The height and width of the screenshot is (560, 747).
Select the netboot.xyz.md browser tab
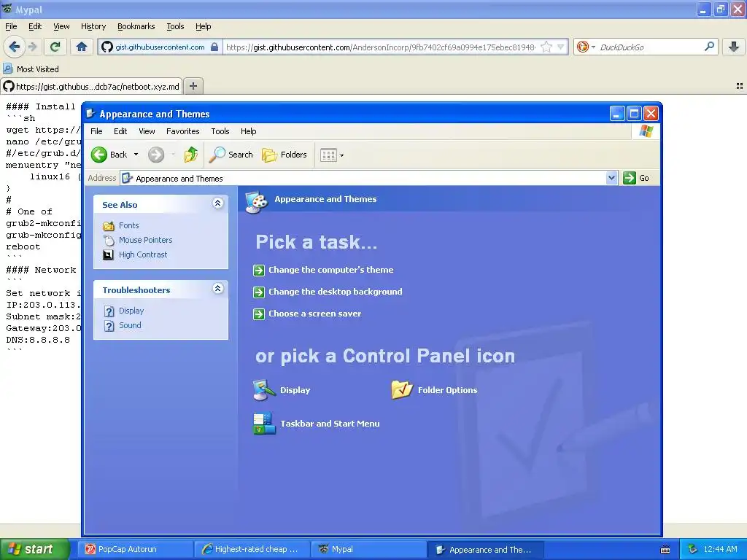[x=91, y=86]
